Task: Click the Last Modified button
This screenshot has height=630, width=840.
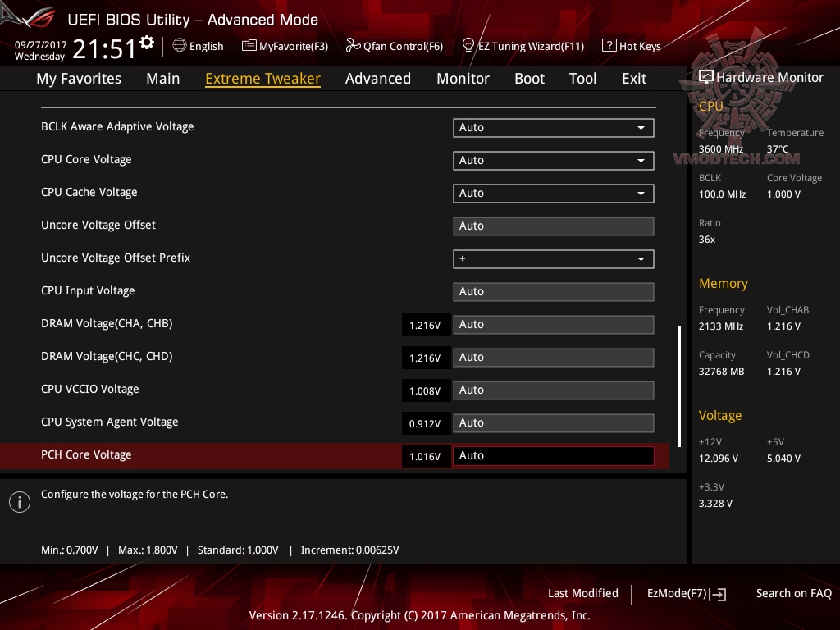Action: pyautogui.click(x=582, y=593)
